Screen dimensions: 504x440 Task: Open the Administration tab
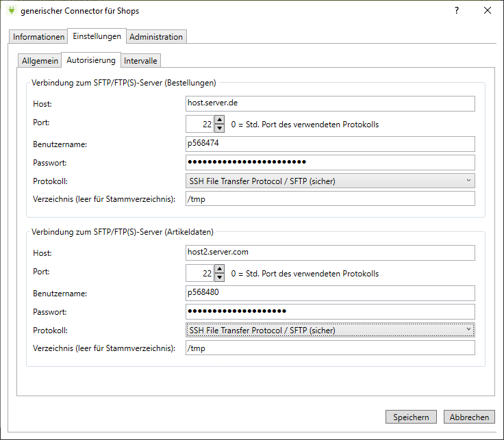(x=156, y=36)
